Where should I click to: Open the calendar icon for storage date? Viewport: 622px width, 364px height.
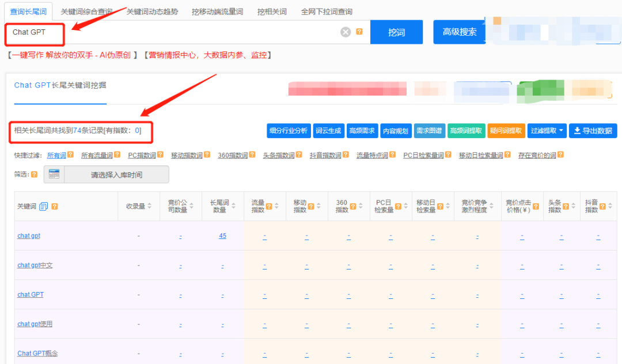54,174
